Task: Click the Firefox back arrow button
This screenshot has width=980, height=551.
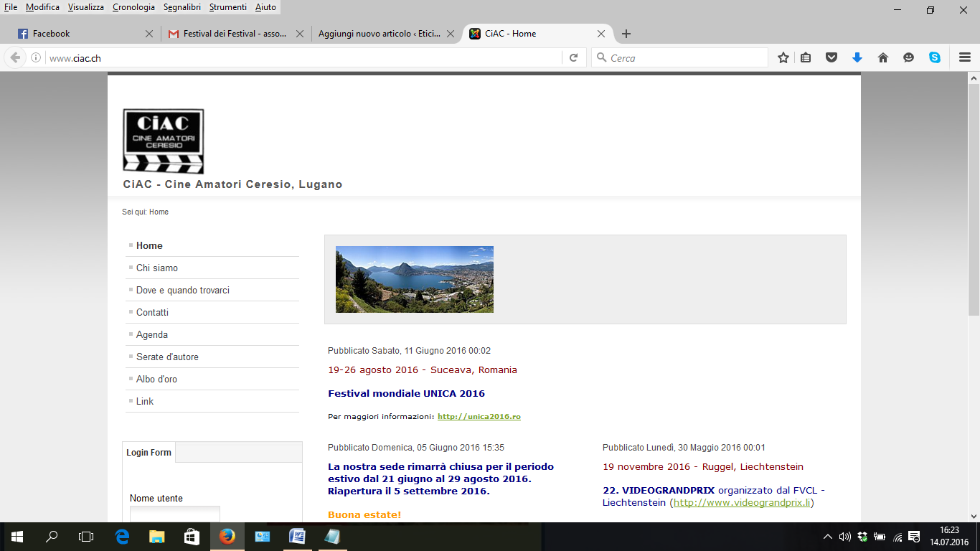Action: coord(15,58)
